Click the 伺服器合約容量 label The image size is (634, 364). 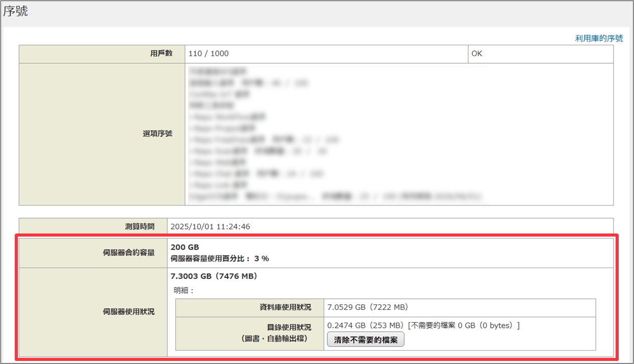(129, 252)
